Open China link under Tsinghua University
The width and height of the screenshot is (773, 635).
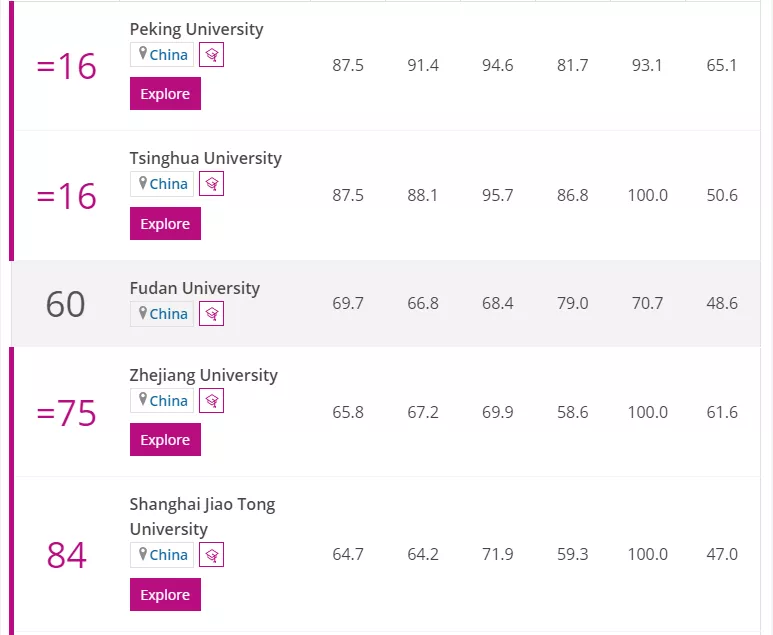pyautogui.click(x=169, y=184)
